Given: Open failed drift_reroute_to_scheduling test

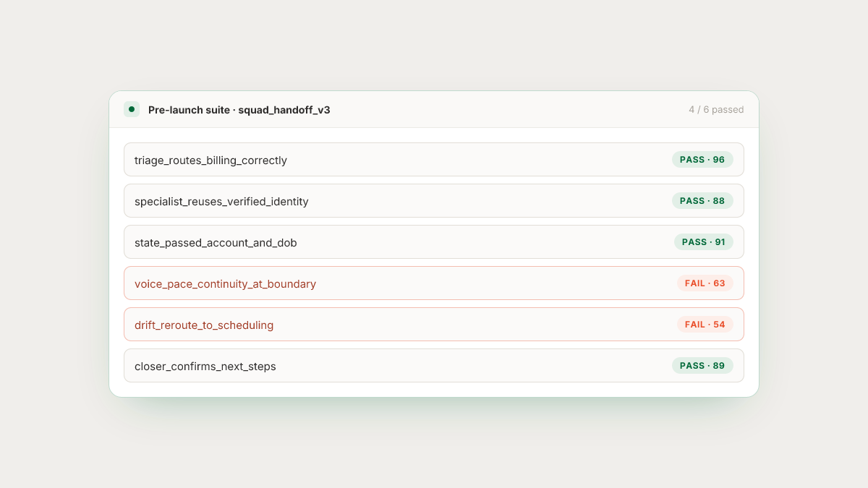Looking at the screenshot, I should click(434, 325).
